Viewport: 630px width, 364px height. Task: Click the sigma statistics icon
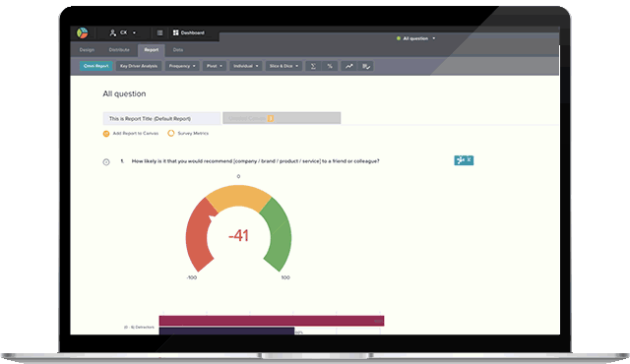[x=313, y=66]
